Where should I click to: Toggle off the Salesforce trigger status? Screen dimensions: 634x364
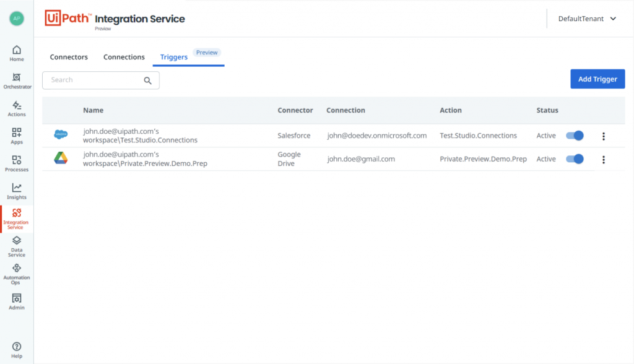click(575, 136)
